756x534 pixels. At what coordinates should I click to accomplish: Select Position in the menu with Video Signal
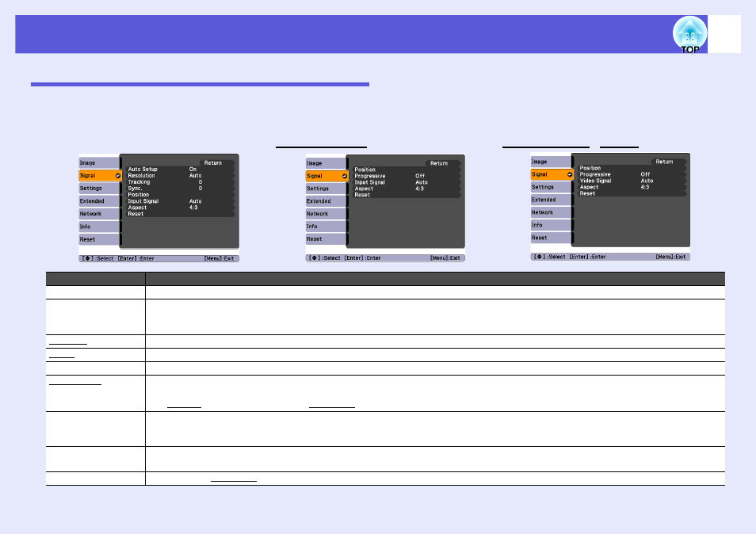(x=590, y=168)
